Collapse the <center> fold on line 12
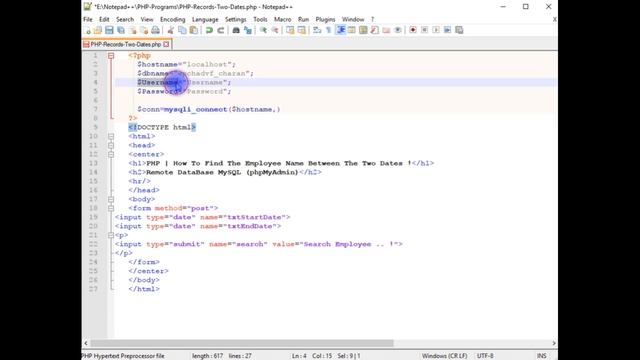This screenshot has height=360, width=640. point(111,154)
